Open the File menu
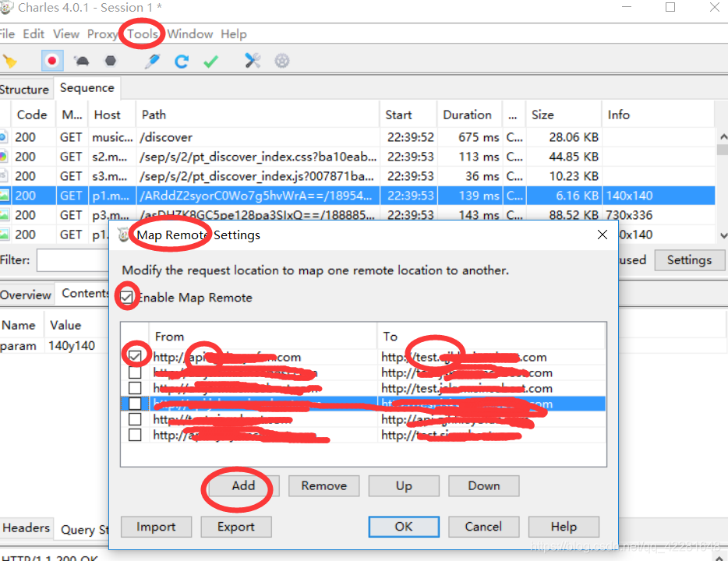Screen dimensions: 728x561 tap(7, 34)
